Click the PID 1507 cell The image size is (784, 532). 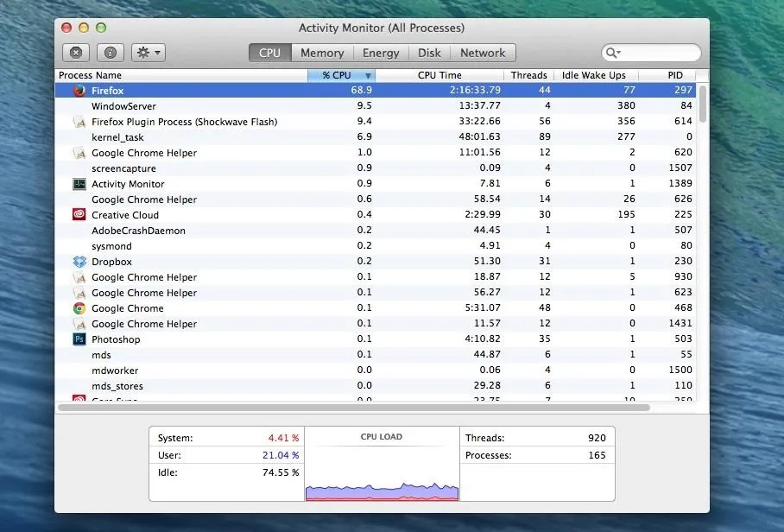tap(680, 168)
